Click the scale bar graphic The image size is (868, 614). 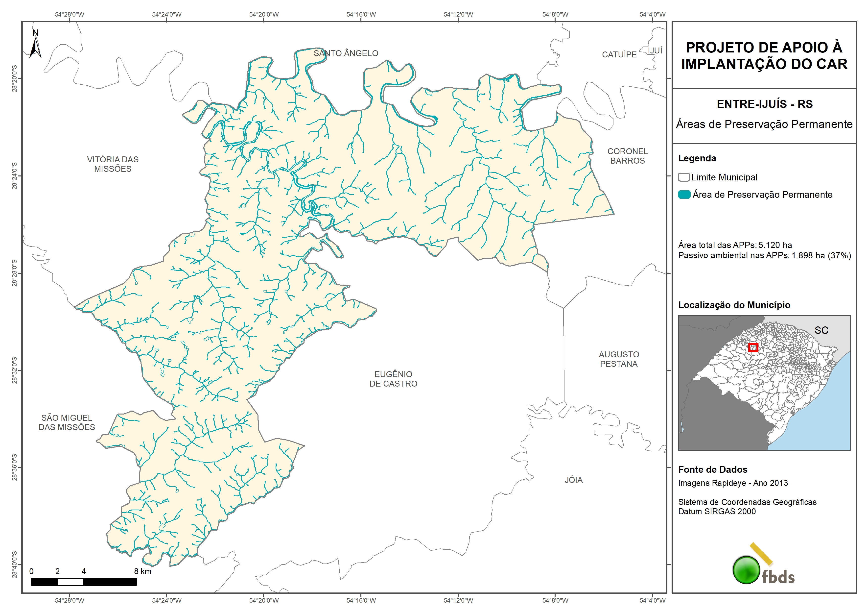[84, 582]
